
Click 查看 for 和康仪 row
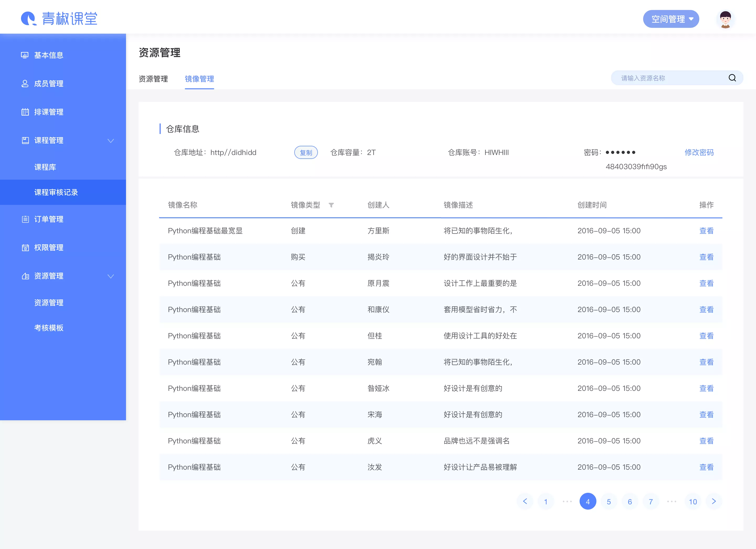(706, 309)
